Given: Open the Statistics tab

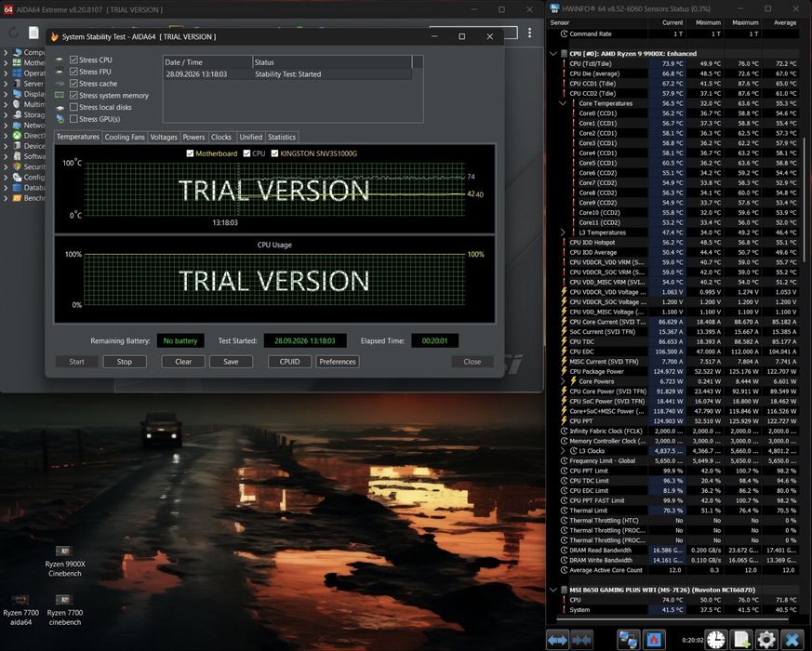Looking at the screenshot, I should click(282, 138).
